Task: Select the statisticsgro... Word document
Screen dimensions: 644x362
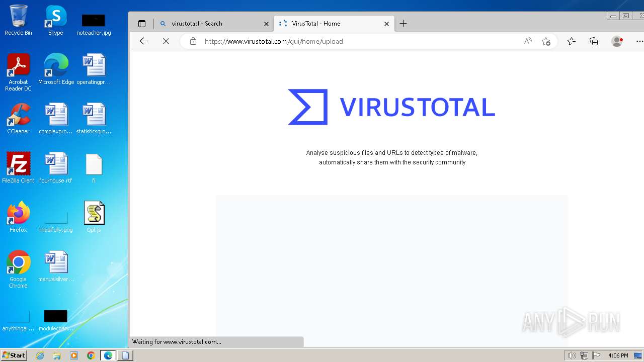Action: pos(94,119)
